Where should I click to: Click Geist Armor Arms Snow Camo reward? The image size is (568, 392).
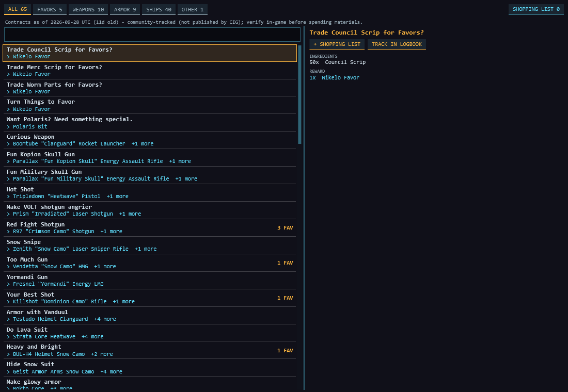pyautogui.click(x=54, y=372)
